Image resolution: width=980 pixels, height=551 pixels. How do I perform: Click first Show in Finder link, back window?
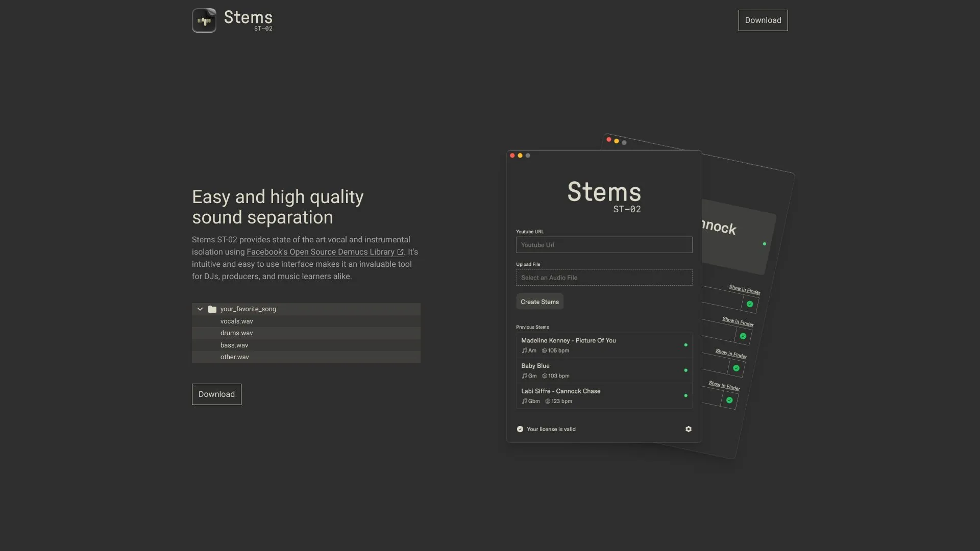point(745,290)
